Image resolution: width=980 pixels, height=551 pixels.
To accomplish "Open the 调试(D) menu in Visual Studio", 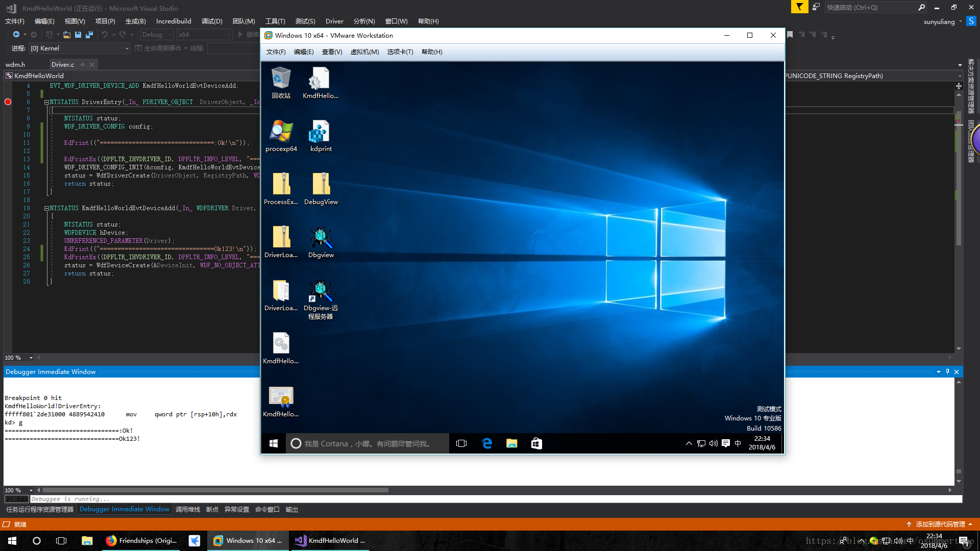I will coord(212,21).
